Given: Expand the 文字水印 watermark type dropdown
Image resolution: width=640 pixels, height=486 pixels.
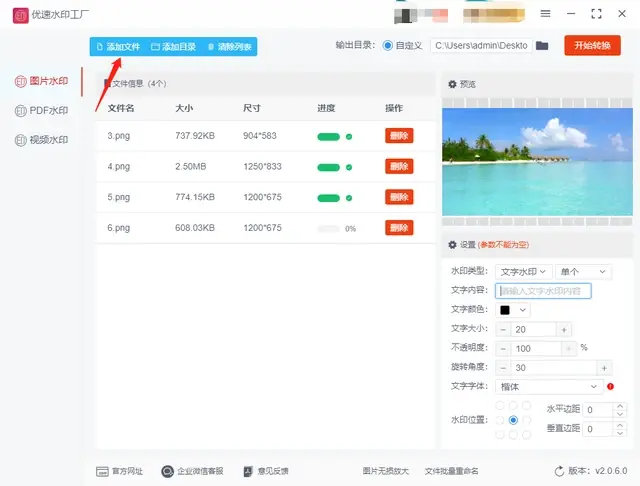Looking at the screenshot, I should 523,271.
